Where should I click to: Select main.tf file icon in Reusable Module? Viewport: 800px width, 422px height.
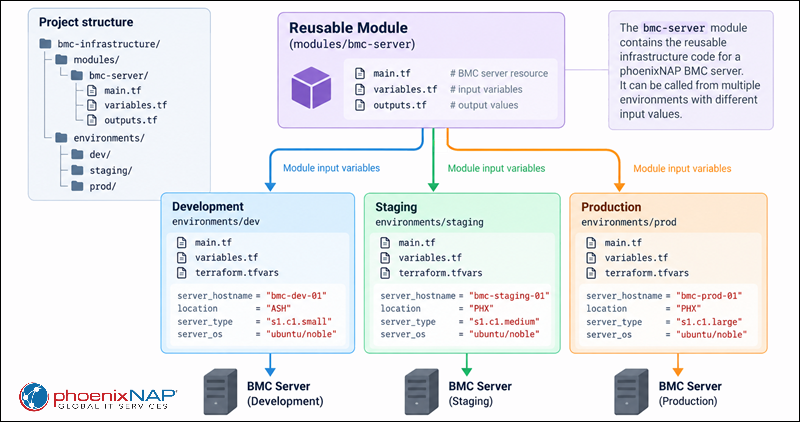point(361,73)
